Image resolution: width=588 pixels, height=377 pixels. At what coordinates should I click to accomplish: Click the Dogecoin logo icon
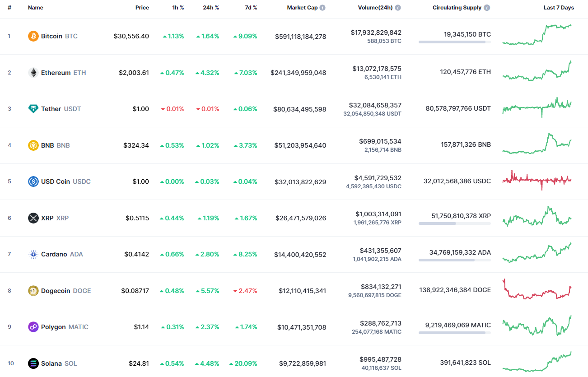tap(33, 290)
